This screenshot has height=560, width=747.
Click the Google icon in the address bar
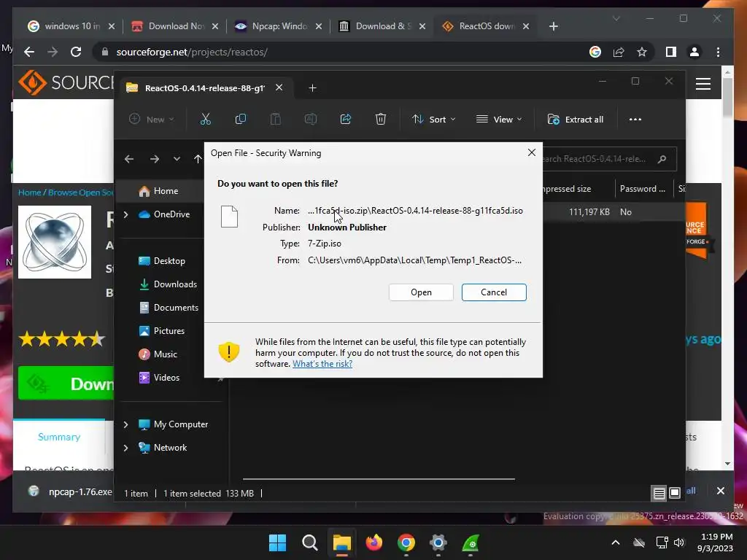(x=595, y=52)
